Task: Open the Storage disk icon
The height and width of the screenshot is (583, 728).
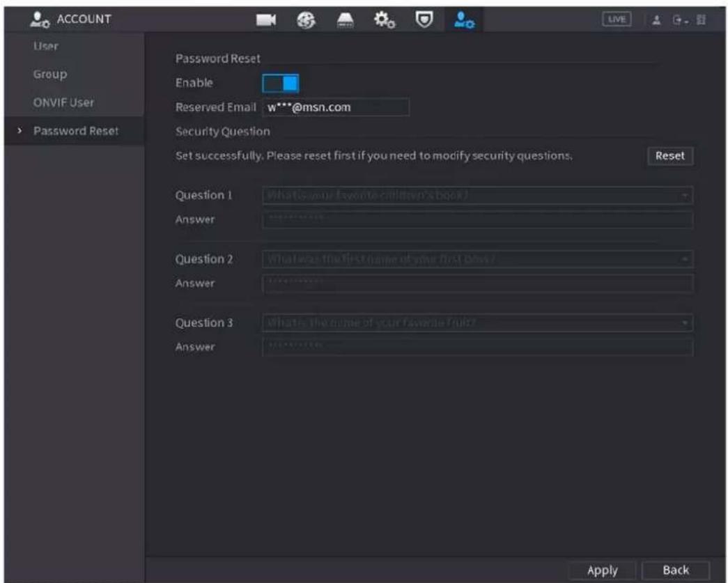Action: 345,20
